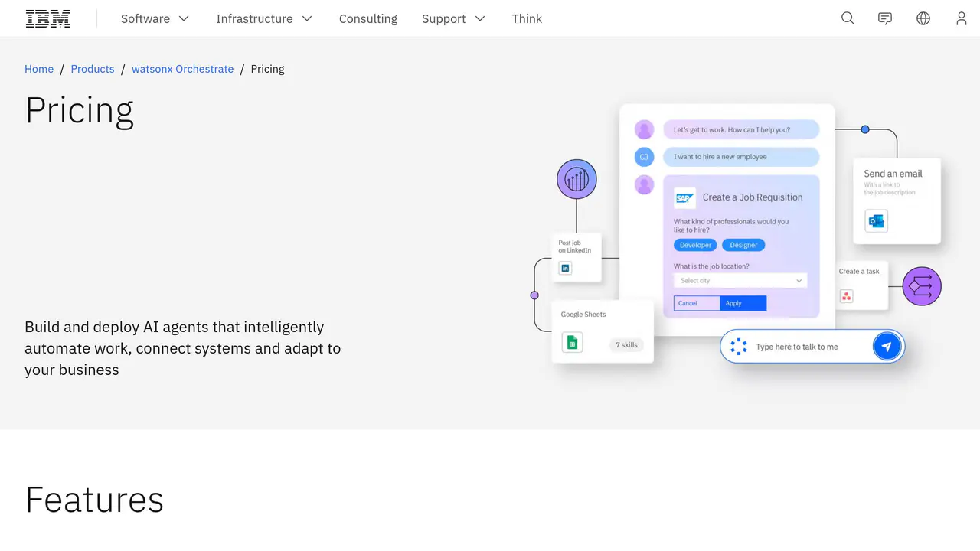Click 'What is the job location?' label
The height and width of the screenshot is (551, 980).
(x=711, y=266)
